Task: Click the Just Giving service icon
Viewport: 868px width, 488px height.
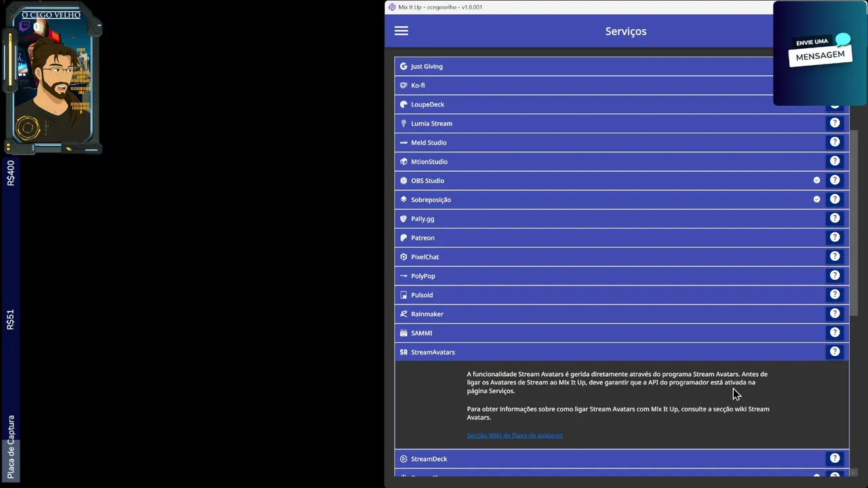Action: pos(403,66)
